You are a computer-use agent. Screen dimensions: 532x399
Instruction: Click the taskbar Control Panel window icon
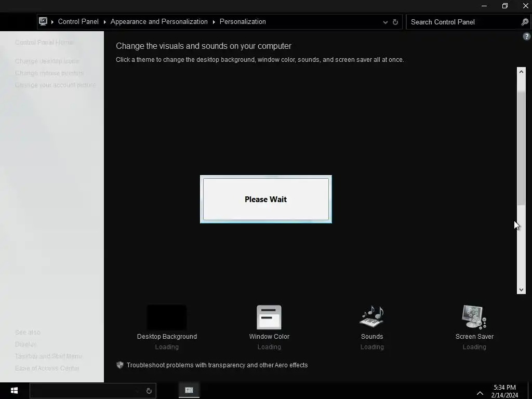pos(189,390)
